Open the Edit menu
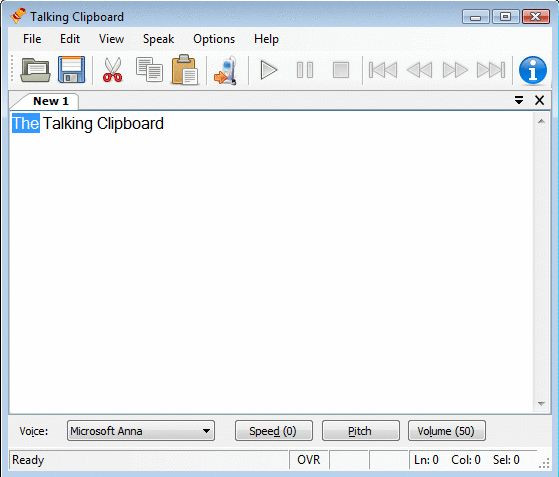 (70, 39)
